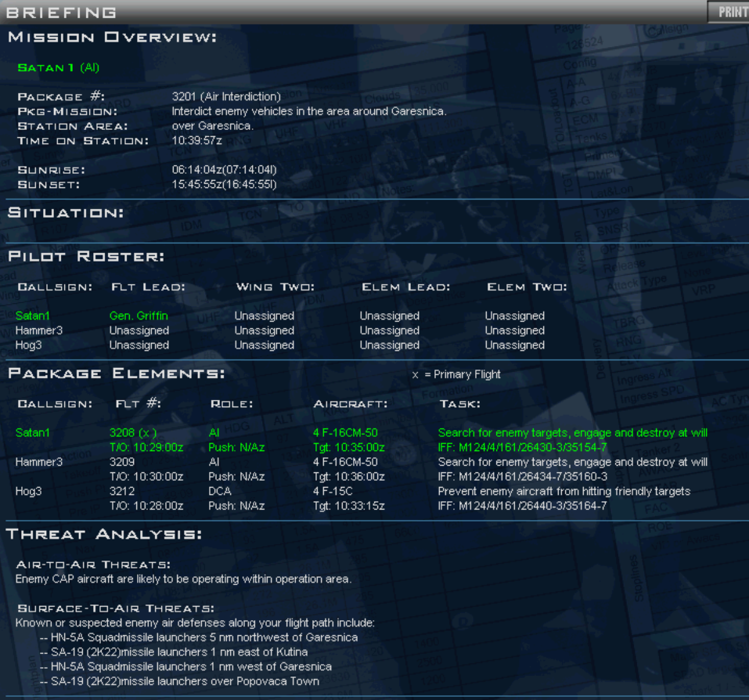The height and width of the screenshot is (700, 749).
Task: Select Satan1 Wing Two Unassigned slot
Action: (x=265, y=316)
